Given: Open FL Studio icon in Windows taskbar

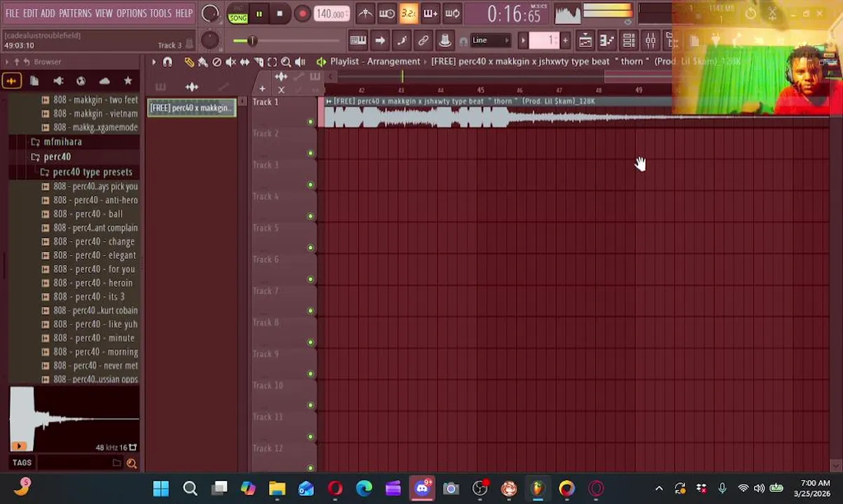Looking at the screenshot, I should 538,489.
